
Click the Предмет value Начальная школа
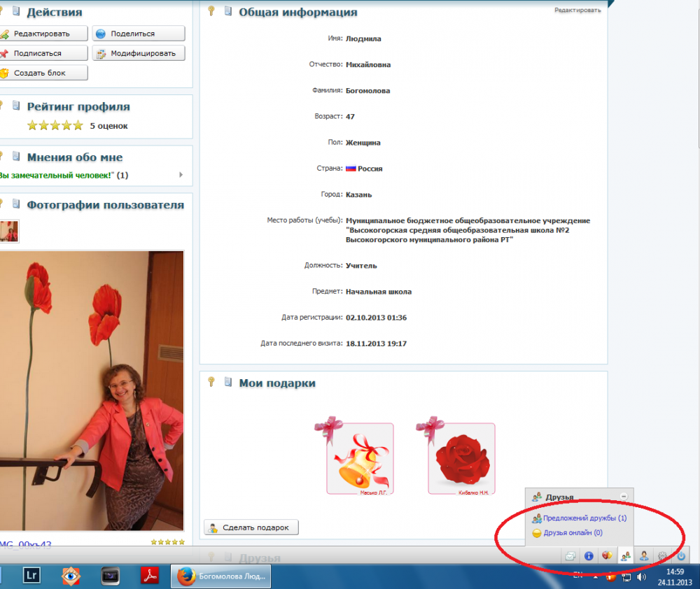(x=379, y=292)
